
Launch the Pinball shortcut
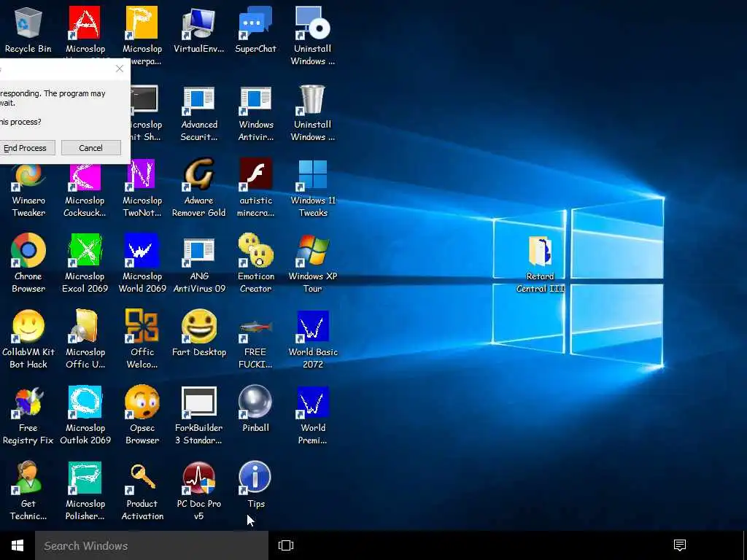click(x=256, y=402)
